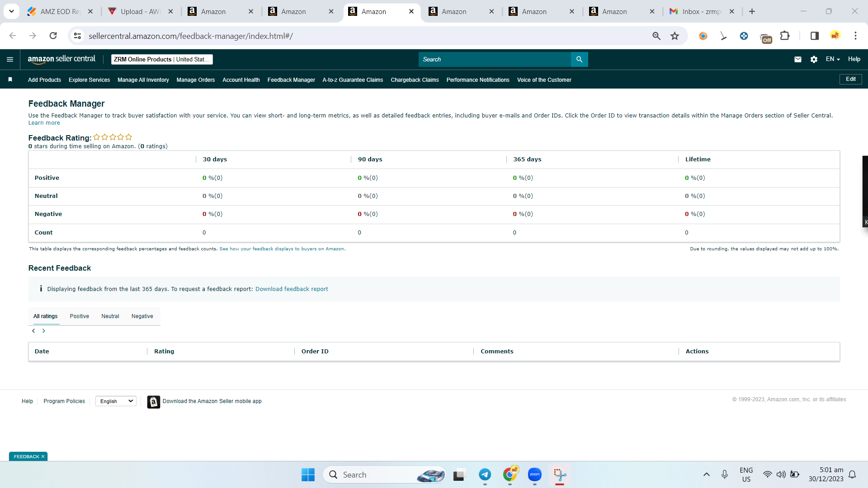
Task: Open Explore Services in nav bar
Action: coord(89,80)
